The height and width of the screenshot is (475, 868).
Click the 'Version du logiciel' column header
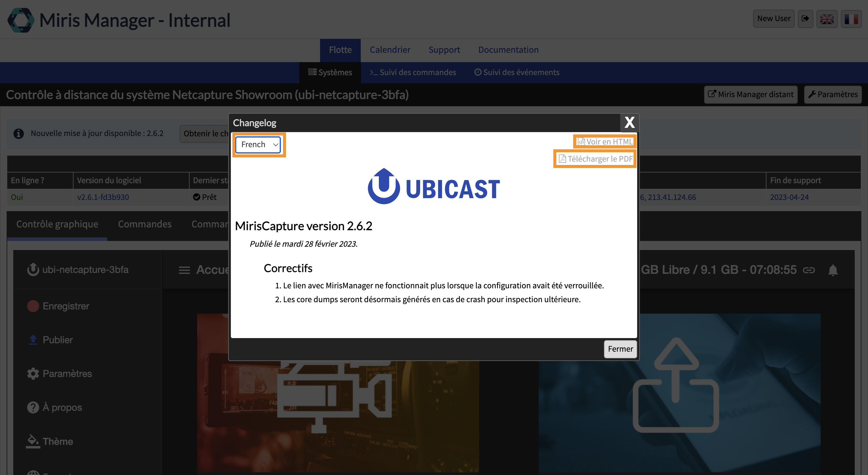pyautogui.click(x=131, y=180)
